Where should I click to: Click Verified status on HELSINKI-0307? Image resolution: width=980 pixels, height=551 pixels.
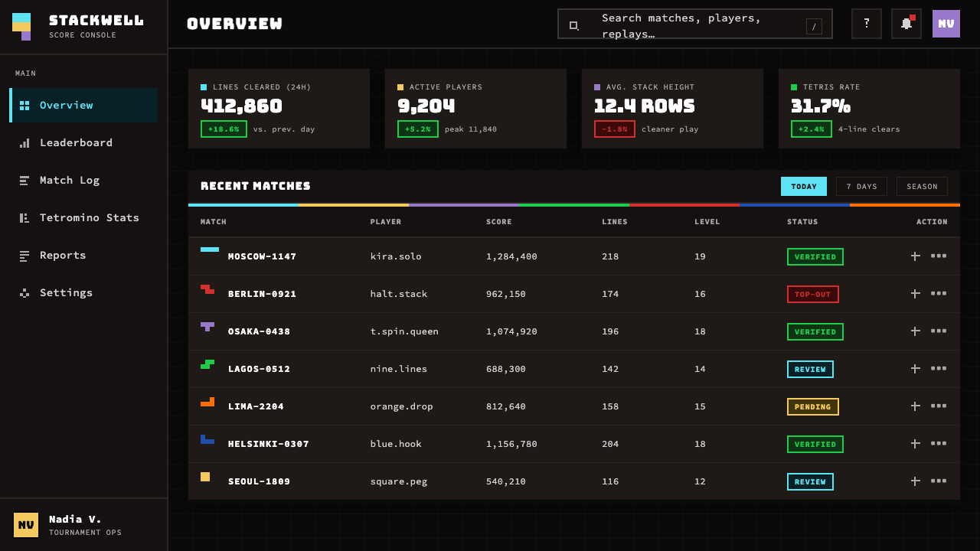pos(815,444)
